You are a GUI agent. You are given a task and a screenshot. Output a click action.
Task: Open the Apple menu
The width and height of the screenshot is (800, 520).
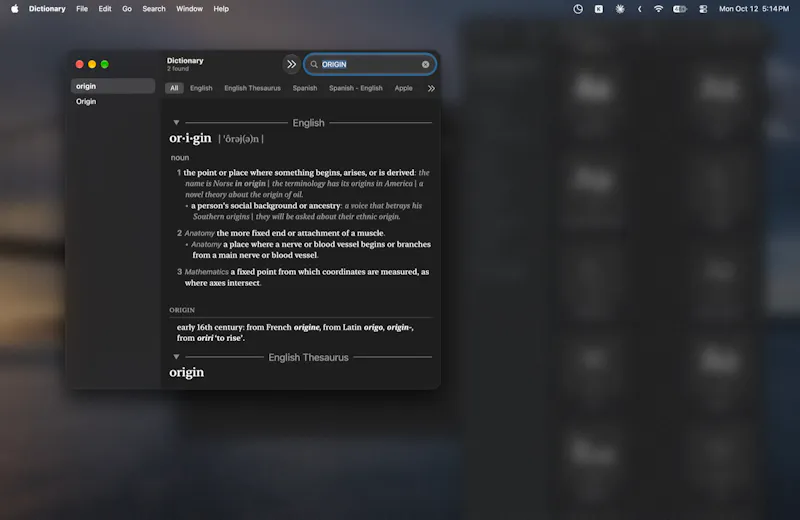click(15, 9)
